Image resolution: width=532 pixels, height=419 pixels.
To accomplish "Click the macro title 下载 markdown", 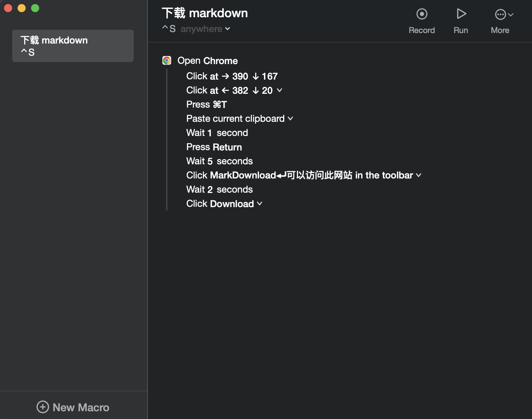I will coord(205,13).
